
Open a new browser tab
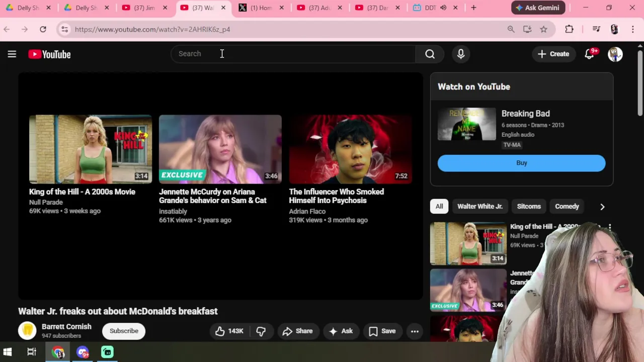[x=473, y=8]
